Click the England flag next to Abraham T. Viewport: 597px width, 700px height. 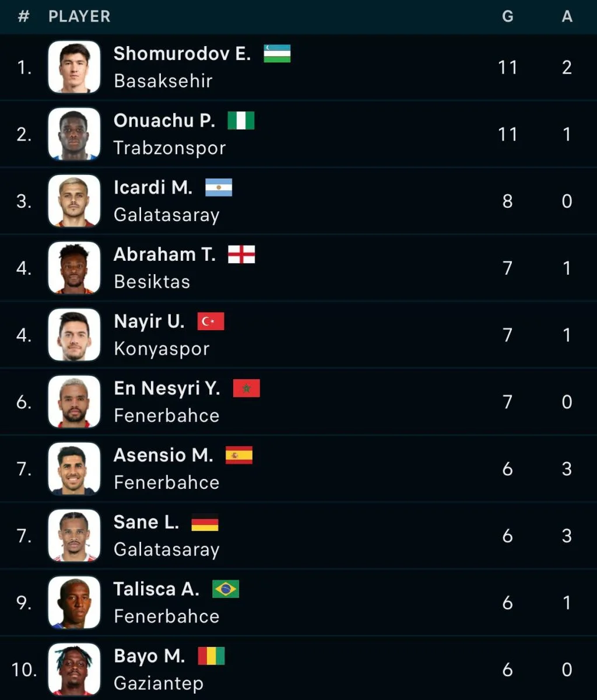[241, 255]
